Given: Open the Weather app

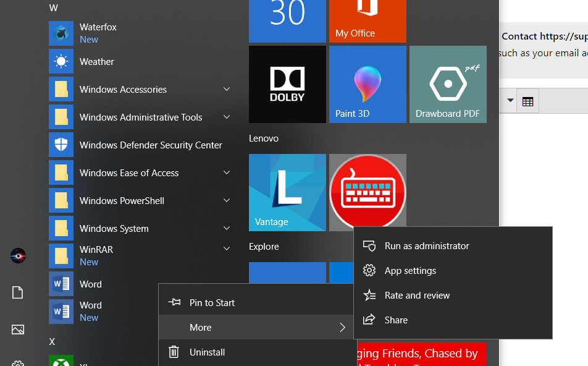Looking at the screenshot, I should (x=96, y=61).
